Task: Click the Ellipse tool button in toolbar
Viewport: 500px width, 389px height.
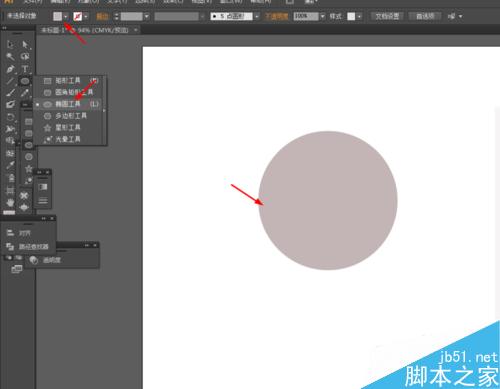Action: tap(25, 81)
